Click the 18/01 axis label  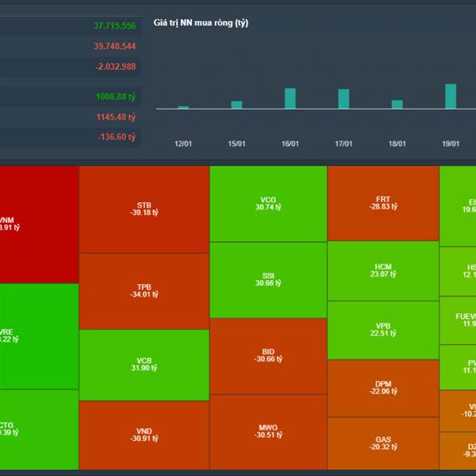[397, 144]
